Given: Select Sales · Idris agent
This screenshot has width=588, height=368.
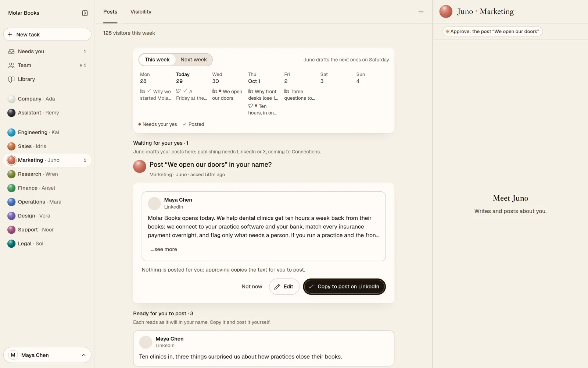Looking at the screenshot, I should click(x=47, y=146).
